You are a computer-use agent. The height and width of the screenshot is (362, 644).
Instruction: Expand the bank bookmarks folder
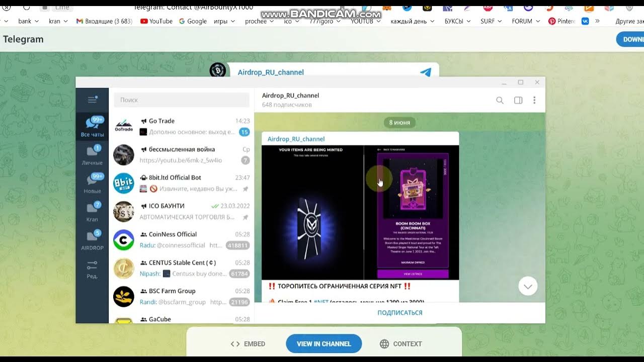(28, 21)
